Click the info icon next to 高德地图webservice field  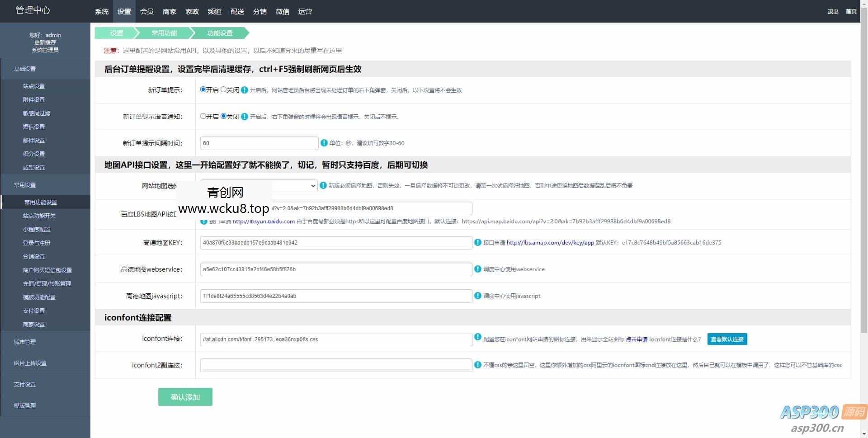(477, 269)
